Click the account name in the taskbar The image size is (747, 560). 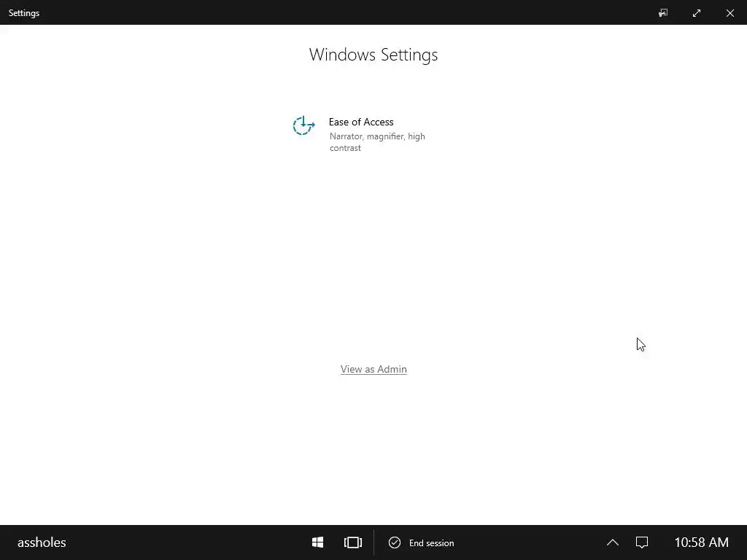[x=42, y=542]
